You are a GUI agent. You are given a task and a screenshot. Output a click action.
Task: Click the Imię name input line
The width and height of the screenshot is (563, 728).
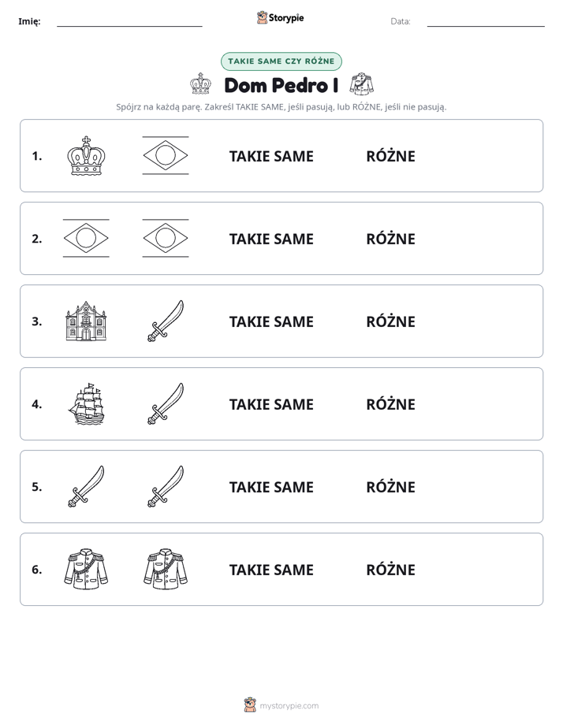(129, 22)
